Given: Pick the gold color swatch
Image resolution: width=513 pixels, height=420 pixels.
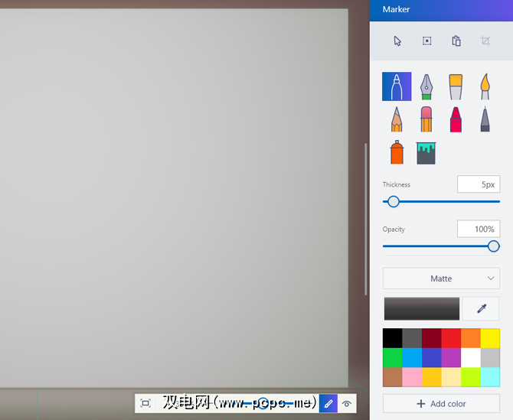Looking at the screenshot, I should (x=432, y=377).
